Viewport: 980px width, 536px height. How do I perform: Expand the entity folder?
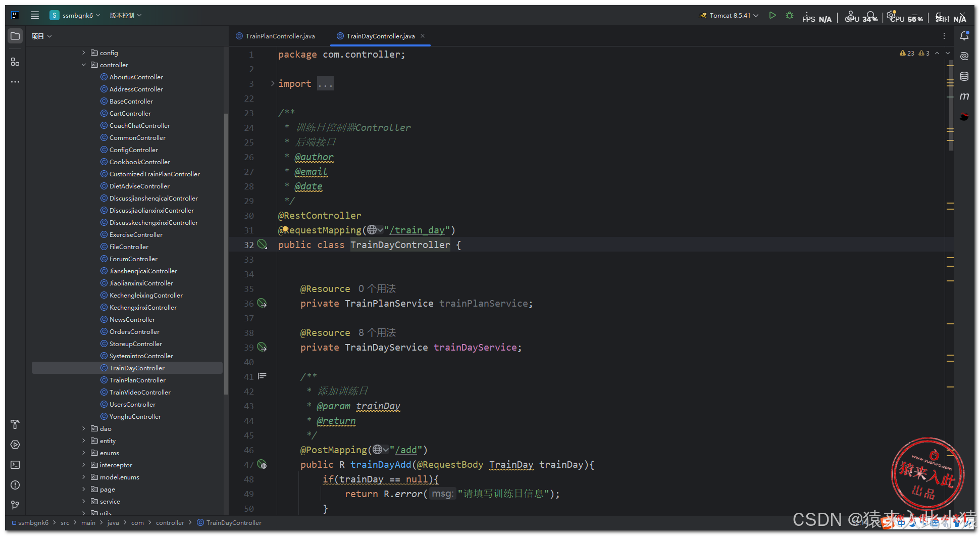point(84,441)
